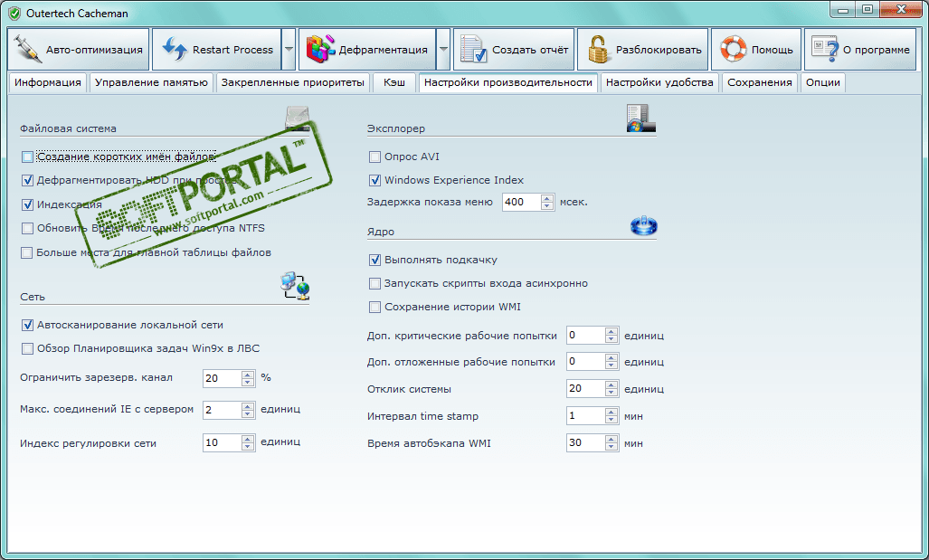Image resolution: width=929 pixels, height=560 pixels.
Task: Enable Создание коротких имён файлов checkbox
Action: tap(27, 157)
